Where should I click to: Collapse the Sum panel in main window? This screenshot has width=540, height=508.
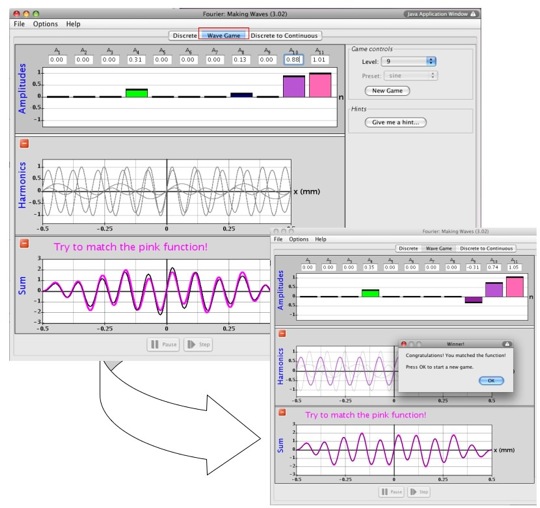click(x=24, y=243)
